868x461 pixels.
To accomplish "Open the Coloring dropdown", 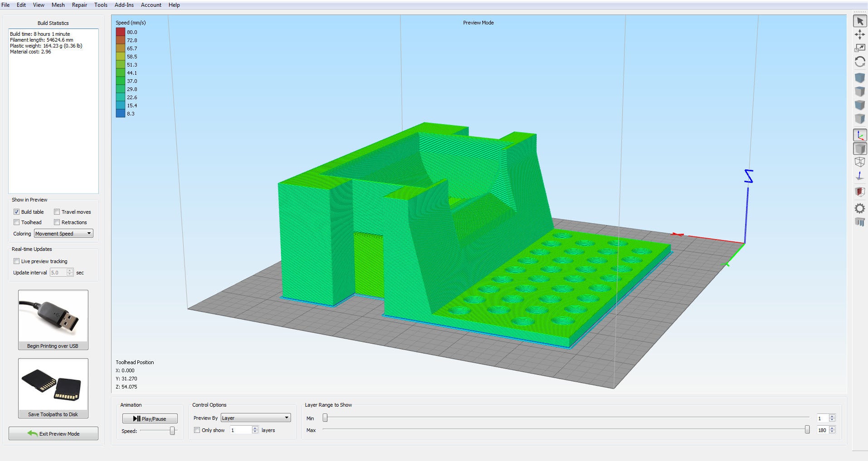I will pos(63,234).
